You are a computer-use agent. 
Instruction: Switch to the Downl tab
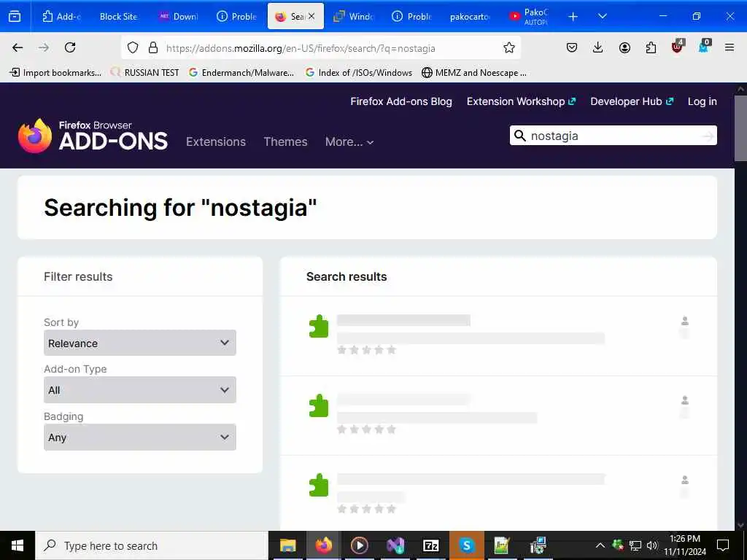point(179,16)
